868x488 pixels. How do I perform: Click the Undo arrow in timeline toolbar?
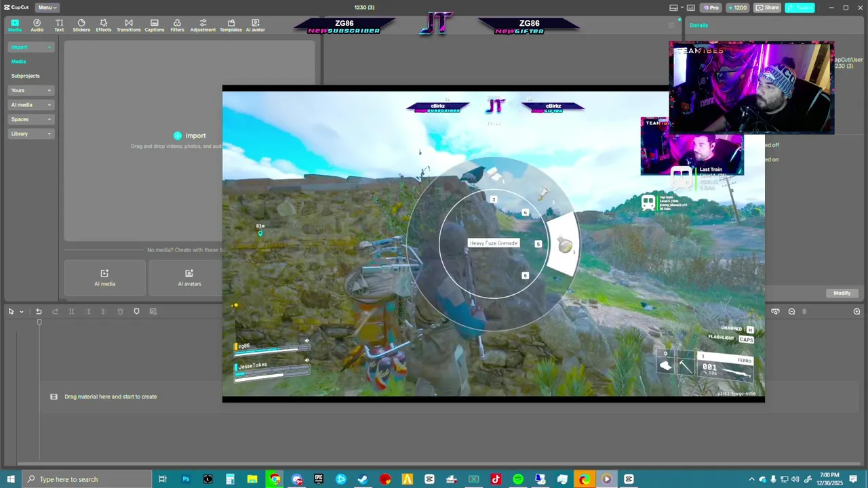point(39,311)
